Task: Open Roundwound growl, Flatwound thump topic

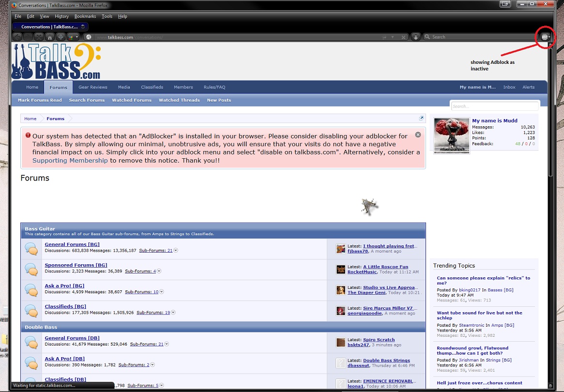Action: point(473,351)
